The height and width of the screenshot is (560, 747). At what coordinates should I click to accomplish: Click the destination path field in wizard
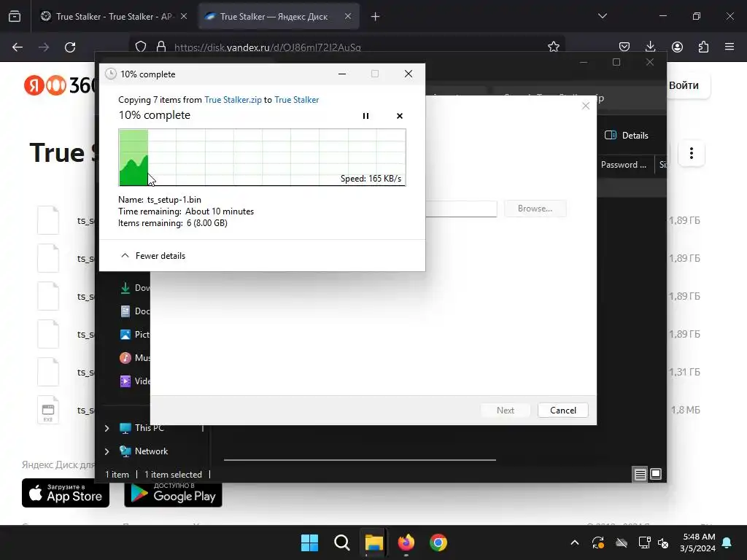461,209
